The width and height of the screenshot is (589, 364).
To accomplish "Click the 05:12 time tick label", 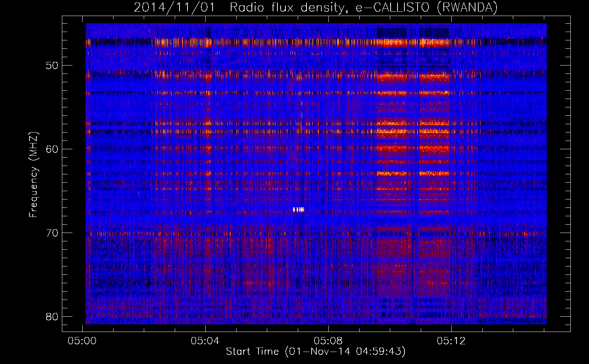I will coord(451,341).
